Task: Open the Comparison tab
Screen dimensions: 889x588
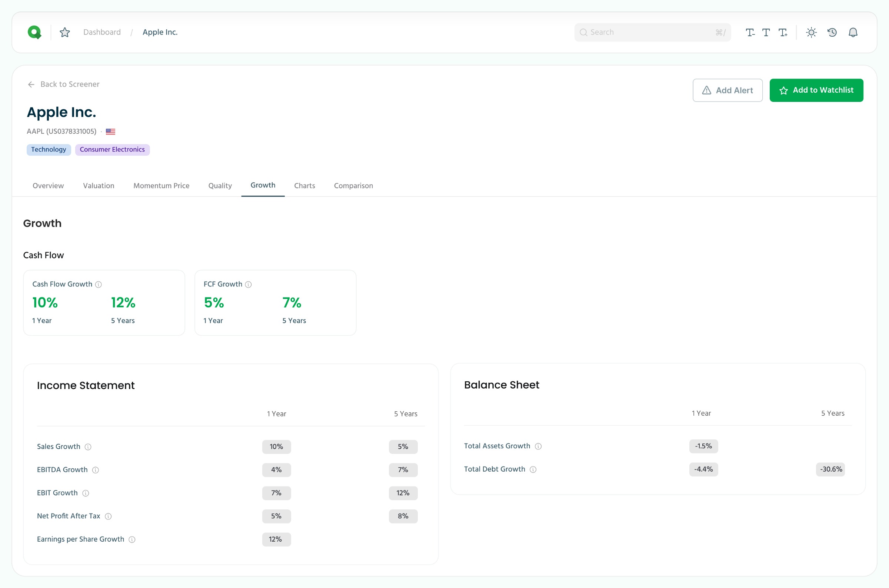Action: pyautogui.click(x=353, y=186)
